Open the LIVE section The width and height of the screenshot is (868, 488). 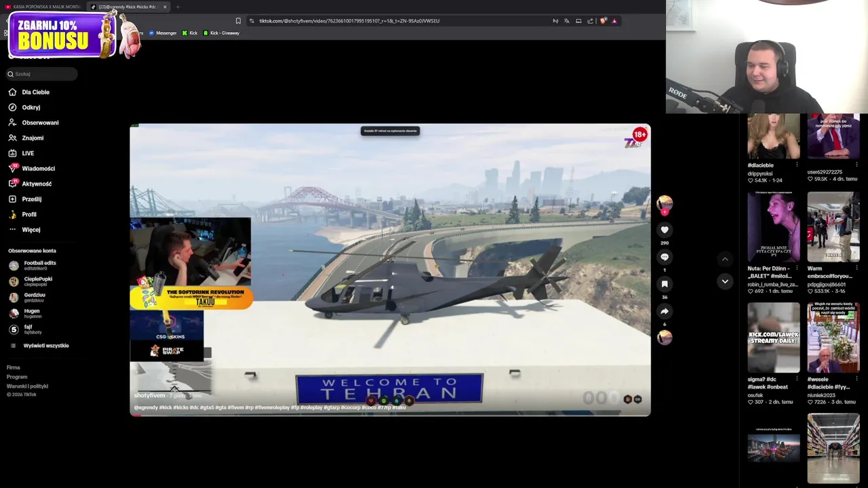tap(22, 153)
